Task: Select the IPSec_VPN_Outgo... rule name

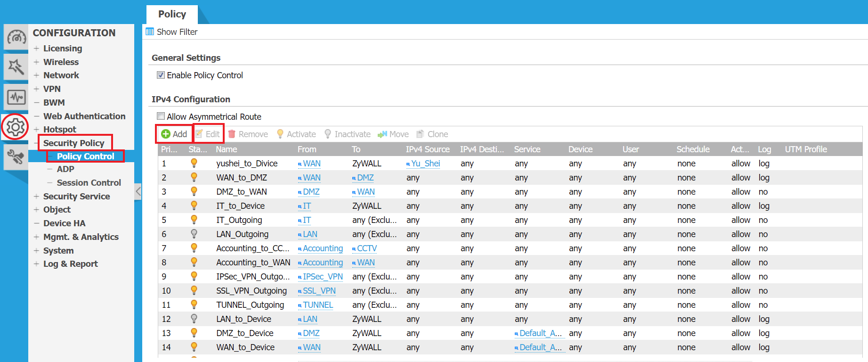Action: 253,277
